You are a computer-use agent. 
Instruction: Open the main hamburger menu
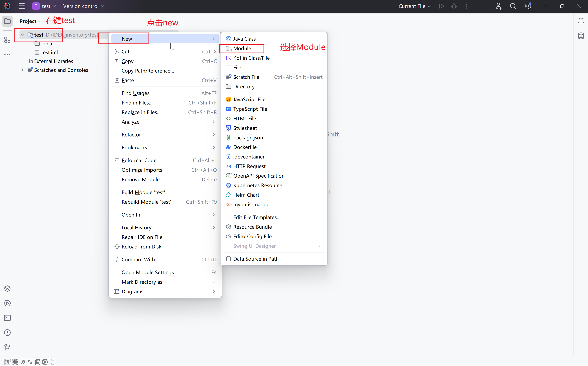[x=21, y=6]
